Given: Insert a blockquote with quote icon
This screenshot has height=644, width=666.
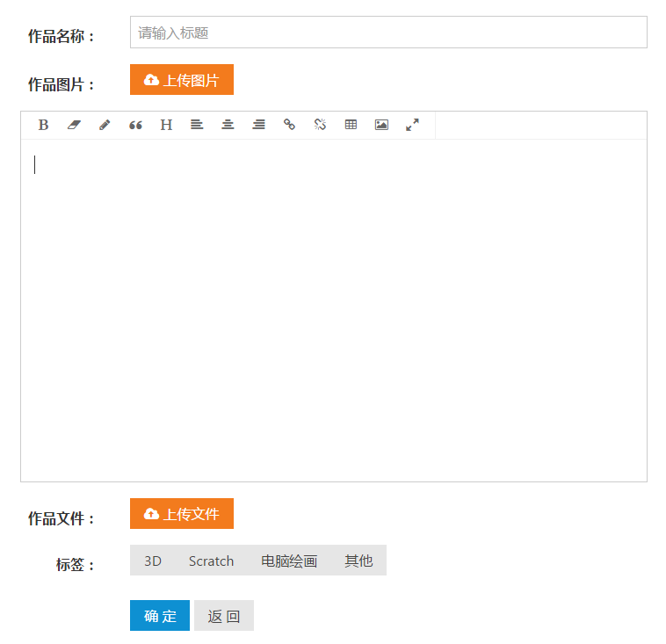Looking at the screenshot, I should [135, 125].
